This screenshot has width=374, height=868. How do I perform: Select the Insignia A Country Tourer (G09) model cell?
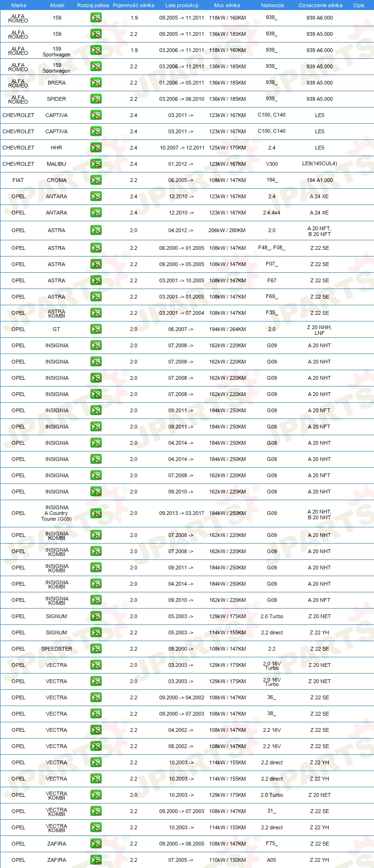[56, 513]
